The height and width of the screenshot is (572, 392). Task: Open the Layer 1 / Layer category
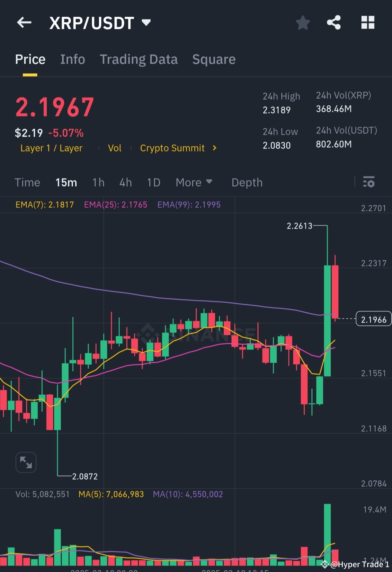tap(51, 148)
